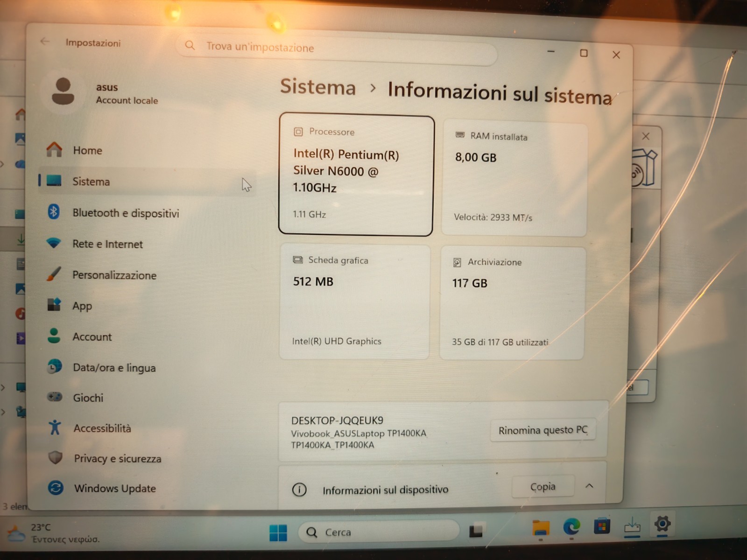Click the Sistema breadcrumb link
747x560 pixels.
(x=318, y=87)
